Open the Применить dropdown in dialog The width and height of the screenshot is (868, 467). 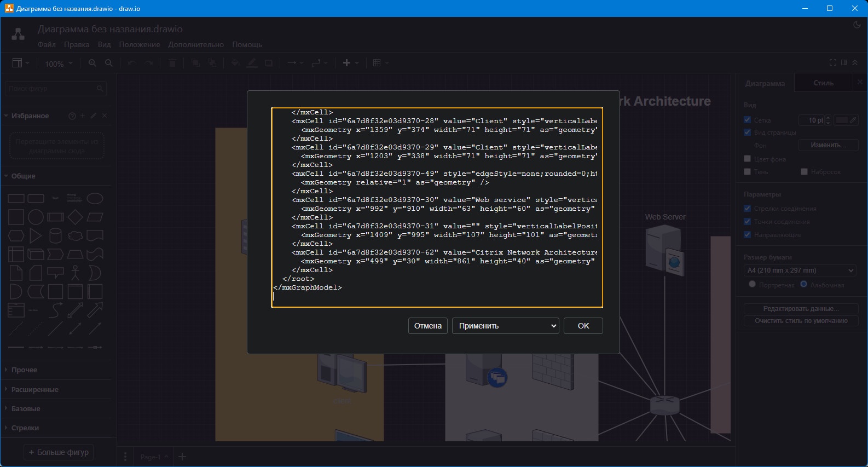coord(505,326)
